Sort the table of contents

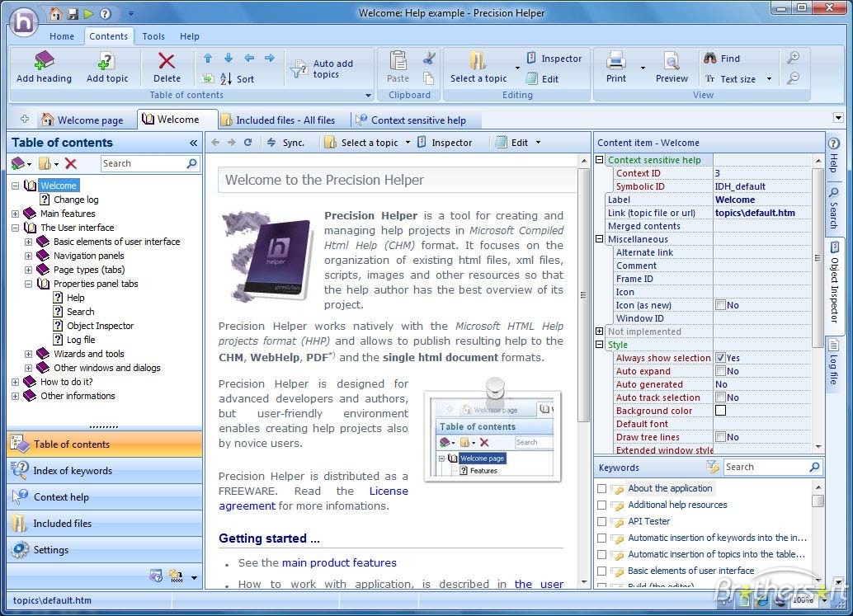(238, 79)
